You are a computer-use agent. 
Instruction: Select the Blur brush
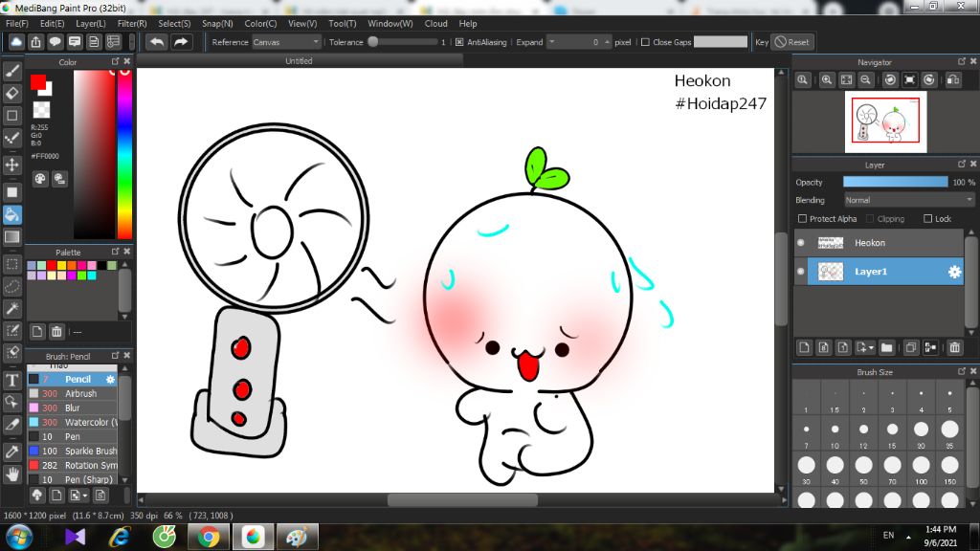(73, 408)
